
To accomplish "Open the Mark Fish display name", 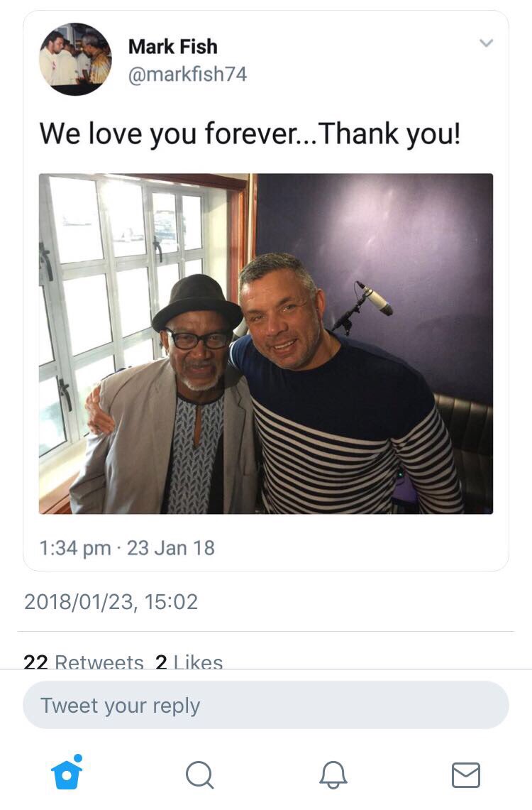I will [x=173, y=46].
